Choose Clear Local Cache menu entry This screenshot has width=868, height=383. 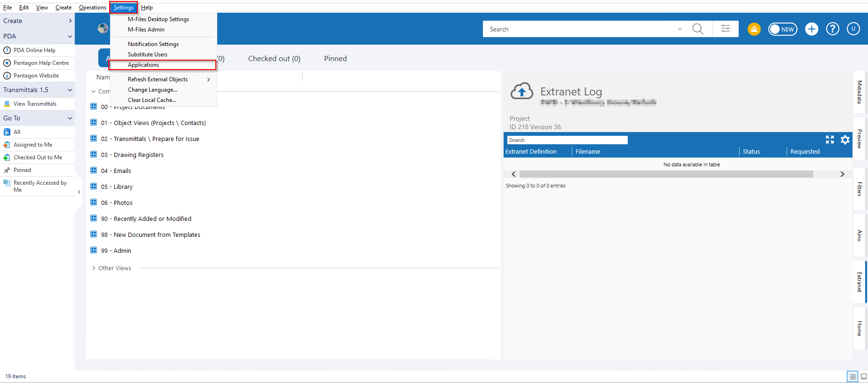152,100
